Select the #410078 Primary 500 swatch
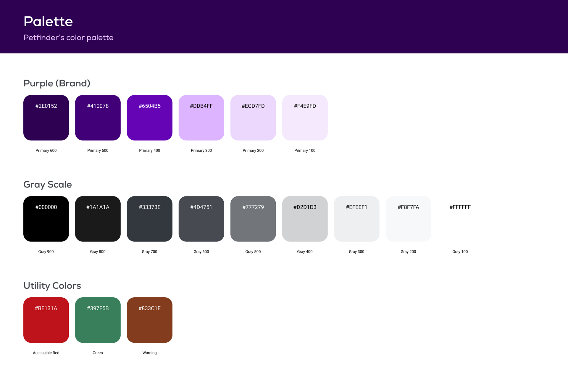Viewport: 568px width, 392px height. coord(98,118)
